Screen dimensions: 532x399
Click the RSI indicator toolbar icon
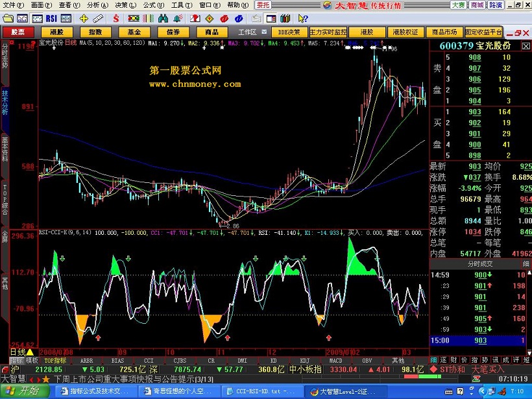click(x=51, y=18)
